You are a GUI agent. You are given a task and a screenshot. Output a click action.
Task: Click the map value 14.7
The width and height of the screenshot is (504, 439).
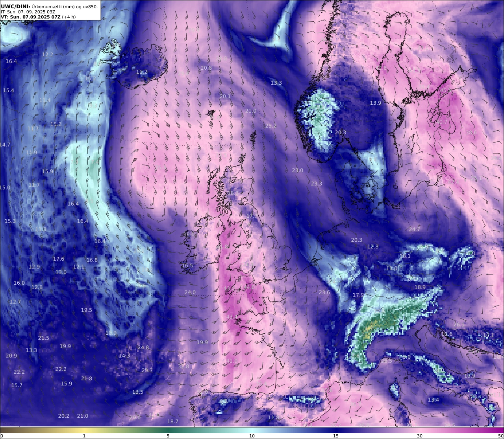5,145
